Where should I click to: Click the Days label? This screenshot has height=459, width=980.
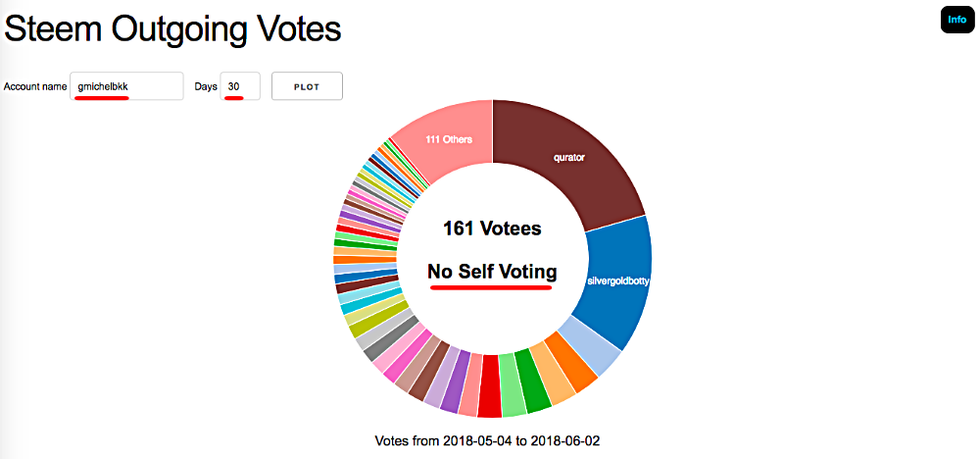click(x=206, y=87)
